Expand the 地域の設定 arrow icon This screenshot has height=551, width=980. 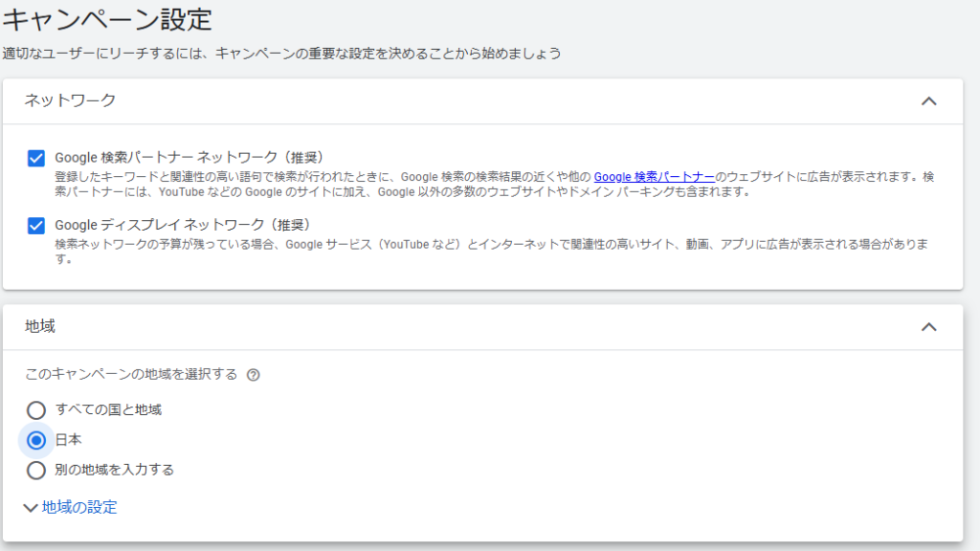31,508
